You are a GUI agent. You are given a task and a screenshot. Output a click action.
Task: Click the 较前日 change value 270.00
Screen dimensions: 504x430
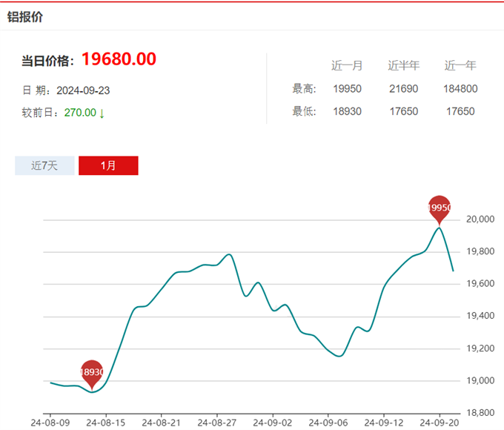pos(80,113)
